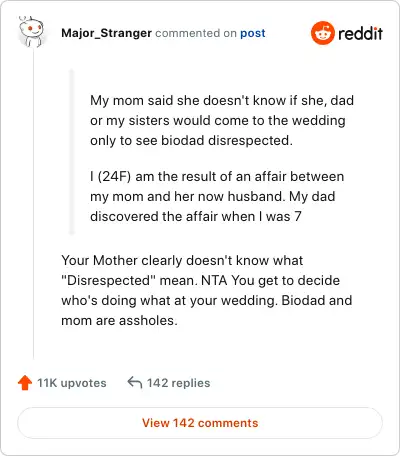This screenshot has height=456, width=400.
Task: Click the quoted word "Disrespected" in the reply
Action: point(109,280)
